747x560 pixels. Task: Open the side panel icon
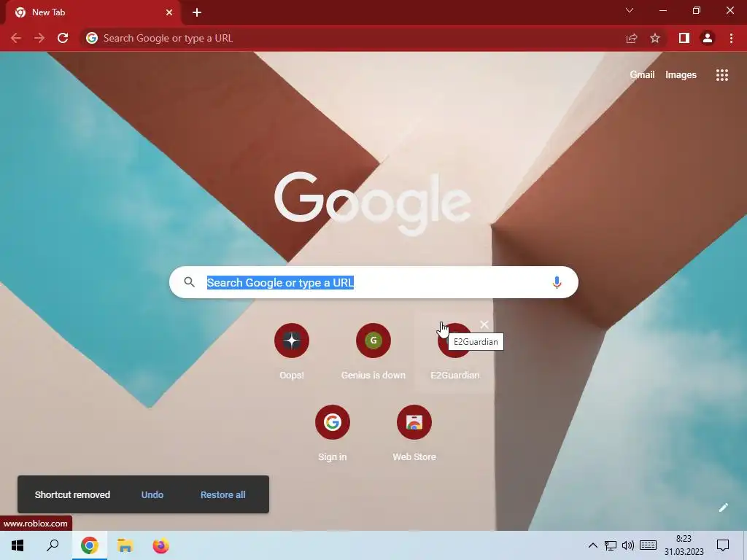tap(684, 38)
